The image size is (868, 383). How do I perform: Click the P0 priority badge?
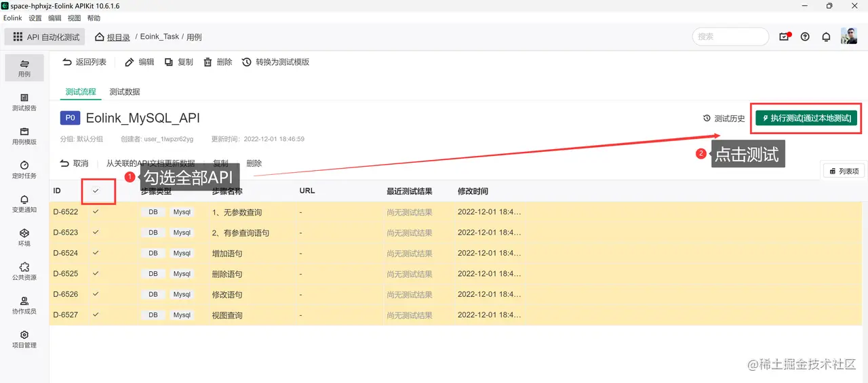pyautogui.click(x=71, y=118)
